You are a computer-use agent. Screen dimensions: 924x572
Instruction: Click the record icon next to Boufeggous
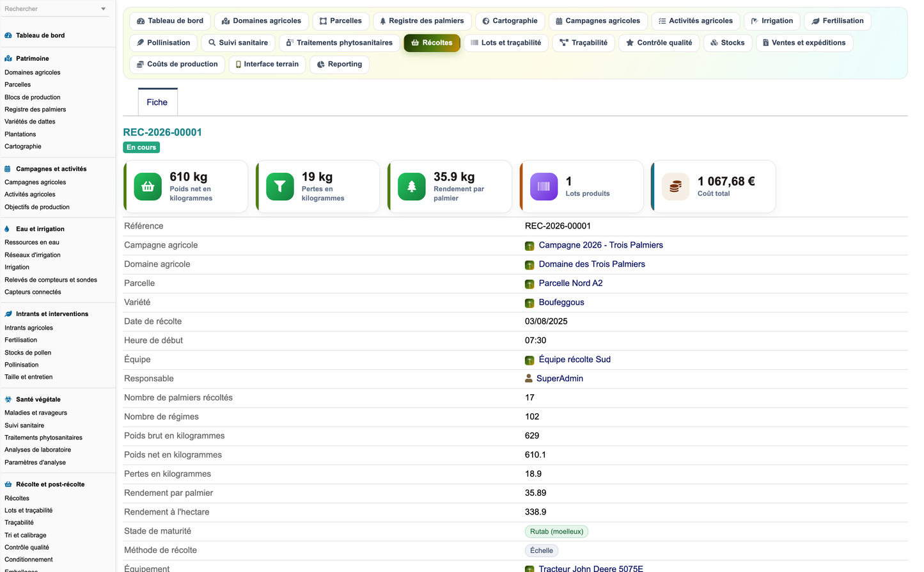click(529, 303)
